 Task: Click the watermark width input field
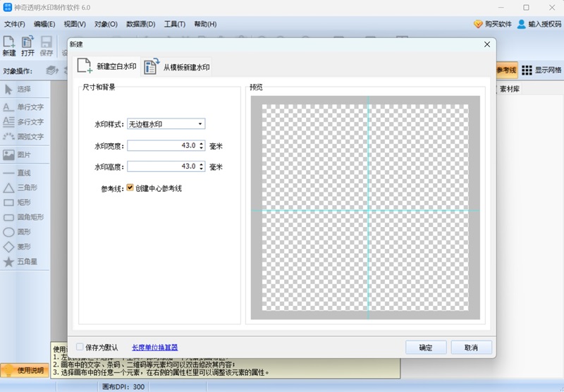pyautogui.click(x=161, y=146)
